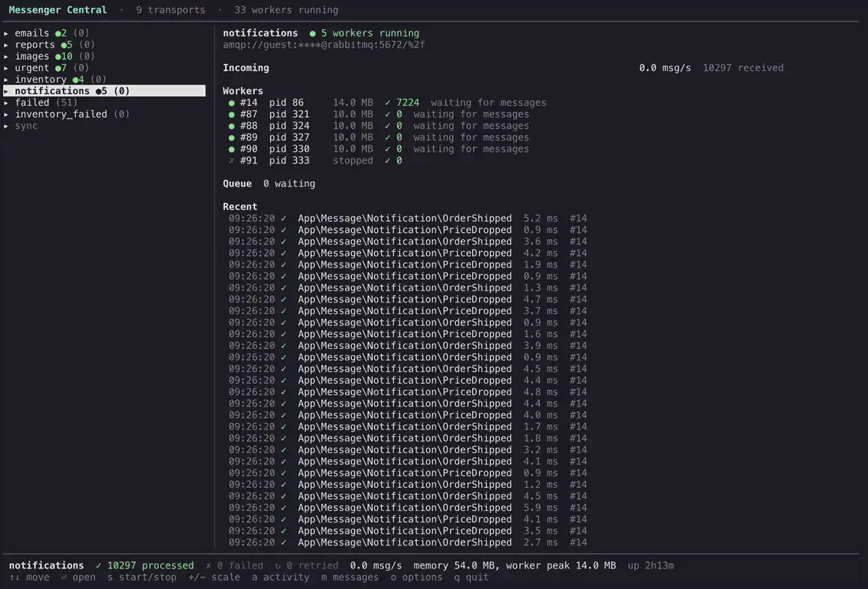Expand the inventory transport arrow

(x=6, y=80)
